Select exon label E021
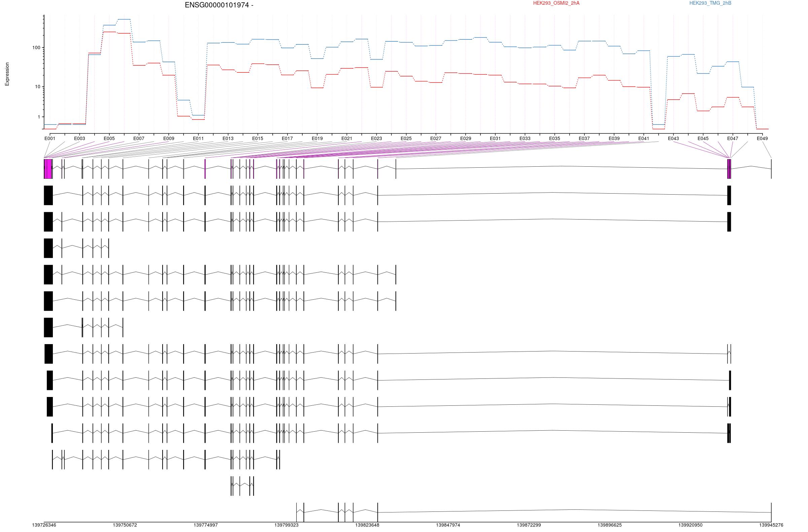The image size is (808, 532). 347,138
